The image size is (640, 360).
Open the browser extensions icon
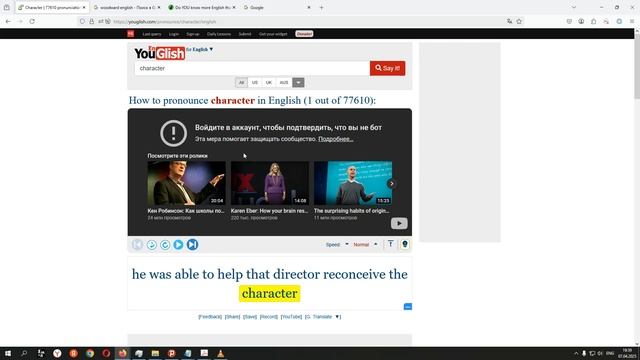(593, 21)
